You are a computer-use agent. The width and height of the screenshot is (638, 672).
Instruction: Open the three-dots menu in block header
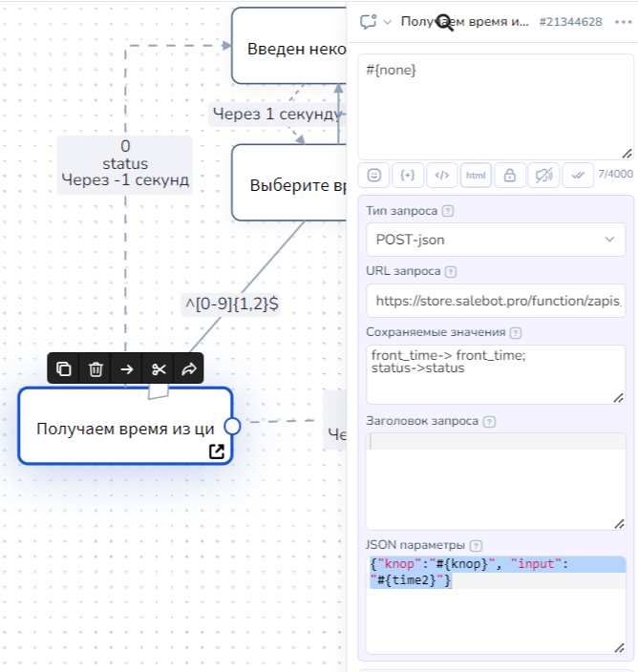tap(623, 22)
